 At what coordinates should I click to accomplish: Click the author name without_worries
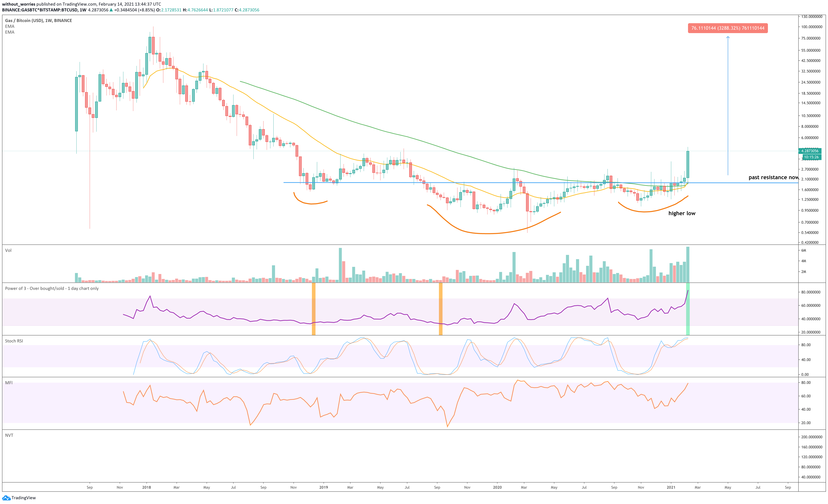tap(18, 4)
